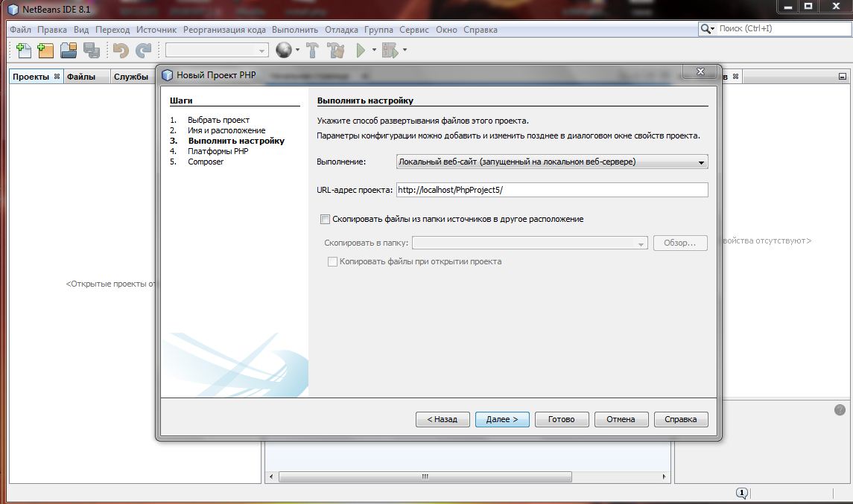Click the Далее > button
853x504 pixels.
pyautogui.click(x=502, y=419)
